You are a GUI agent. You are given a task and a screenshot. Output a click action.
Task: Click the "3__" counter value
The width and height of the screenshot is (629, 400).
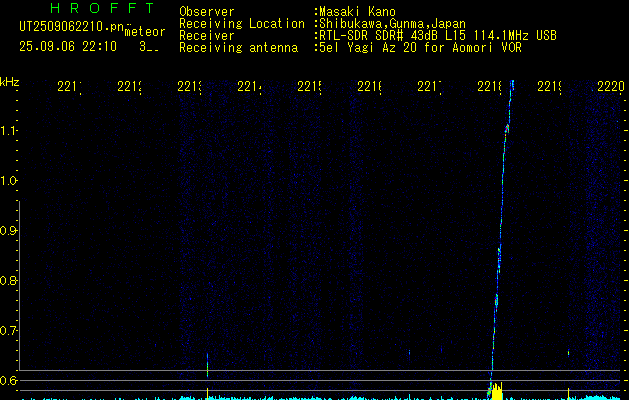tap(149, 47)
